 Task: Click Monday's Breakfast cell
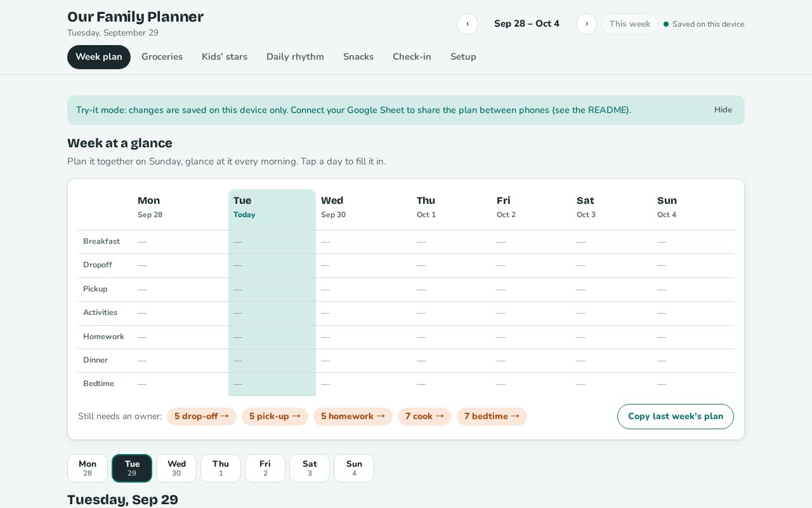180,242
